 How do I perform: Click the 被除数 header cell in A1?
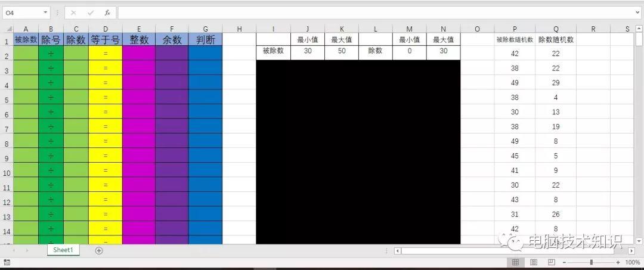26,39
